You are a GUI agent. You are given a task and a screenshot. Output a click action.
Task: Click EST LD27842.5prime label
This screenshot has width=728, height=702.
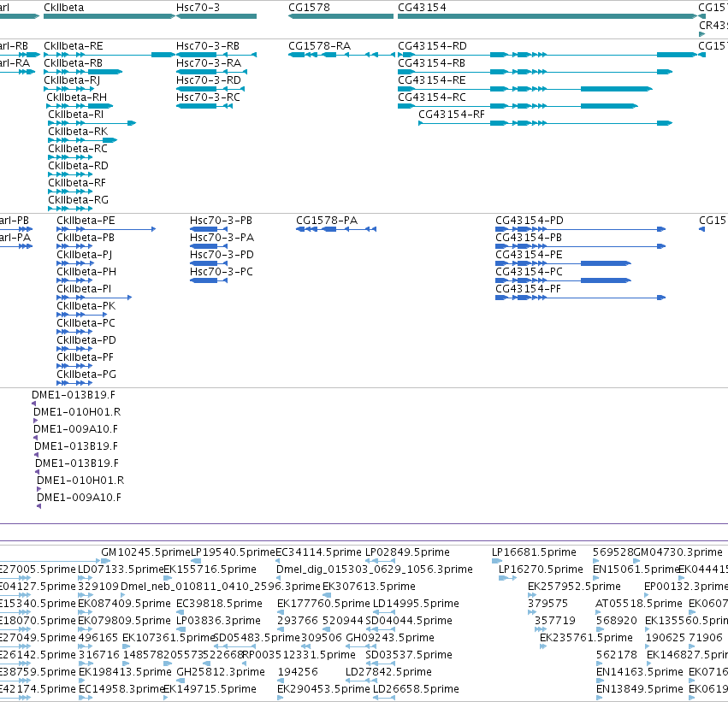[388, 672]
